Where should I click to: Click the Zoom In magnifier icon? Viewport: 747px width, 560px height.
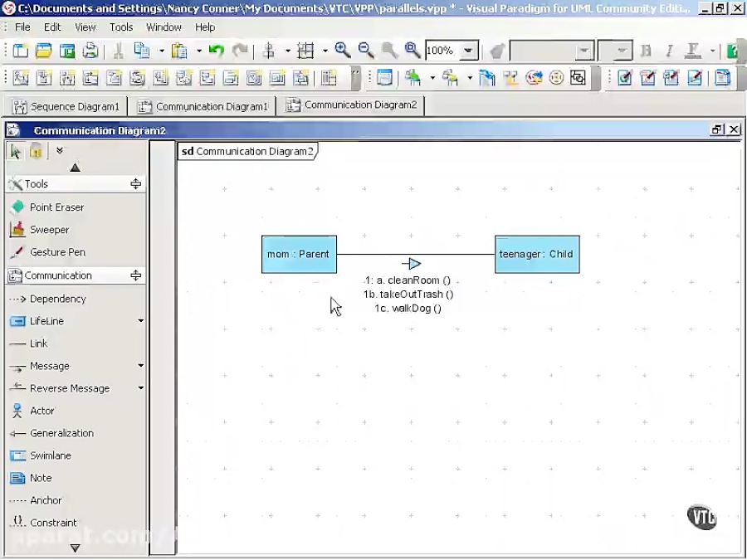coord(343,51)
